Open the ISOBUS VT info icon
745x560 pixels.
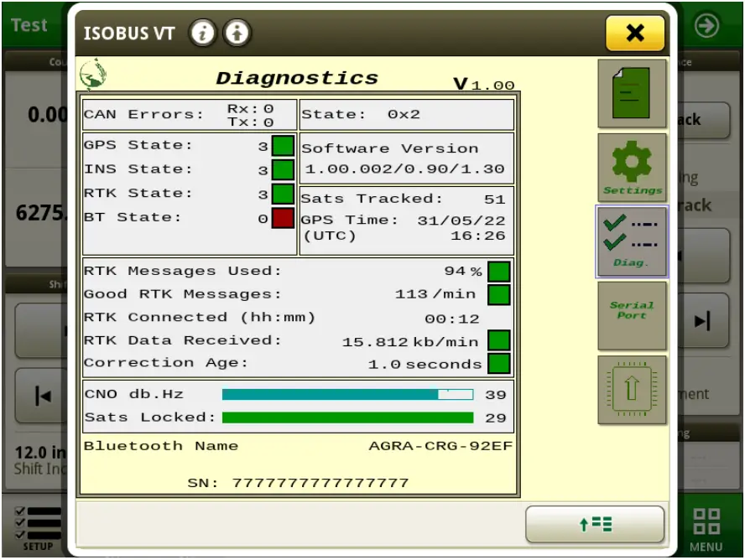click(203, 34)
